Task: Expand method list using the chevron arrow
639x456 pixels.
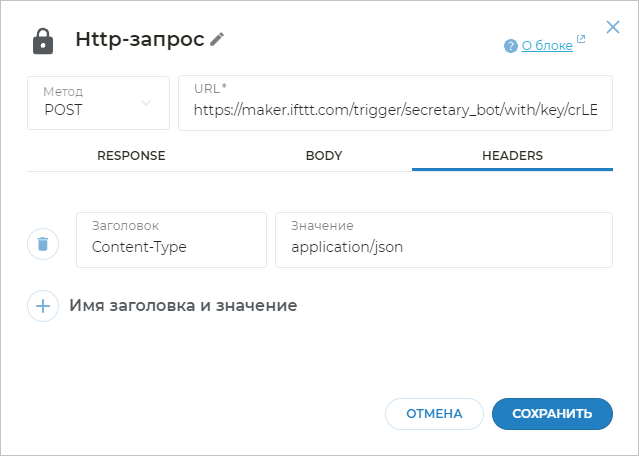Action: pos(147,103)
